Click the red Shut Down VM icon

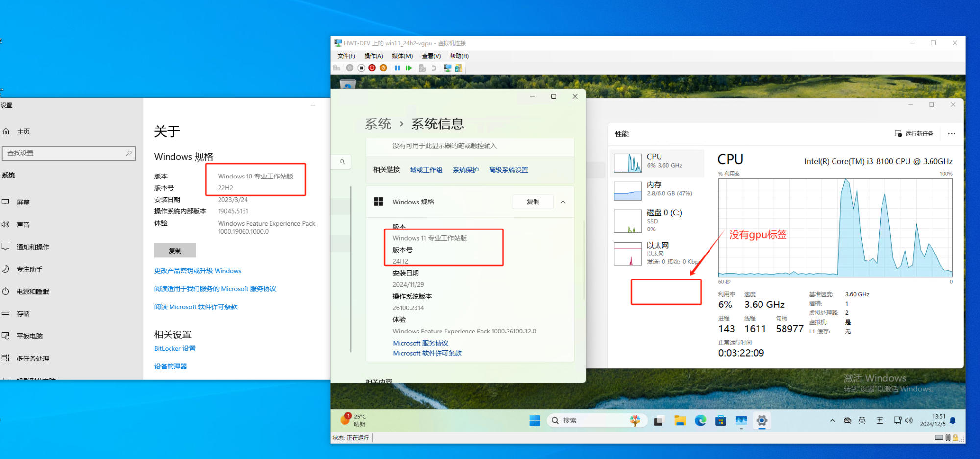pyautogui.click(x=372, y=68)
